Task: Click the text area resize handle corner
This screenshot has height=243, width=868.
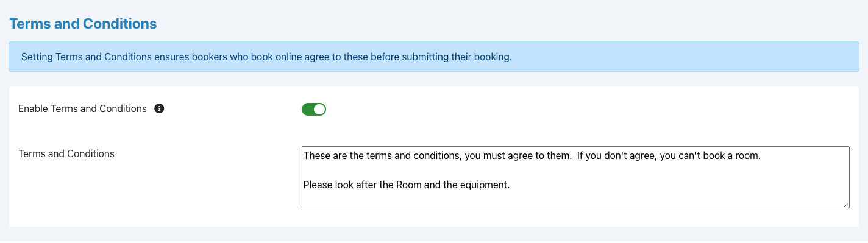Action: click(846, 205)
